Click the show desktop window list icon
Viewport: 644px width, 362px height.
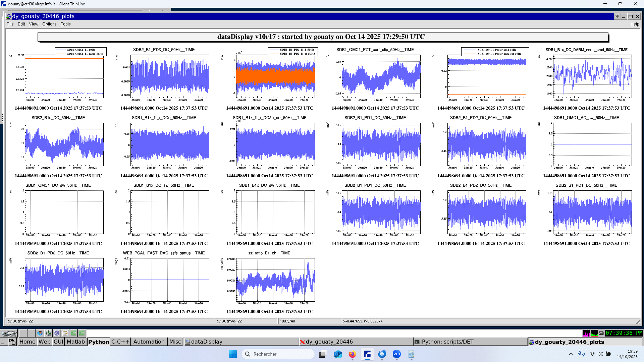pos(12,342)
